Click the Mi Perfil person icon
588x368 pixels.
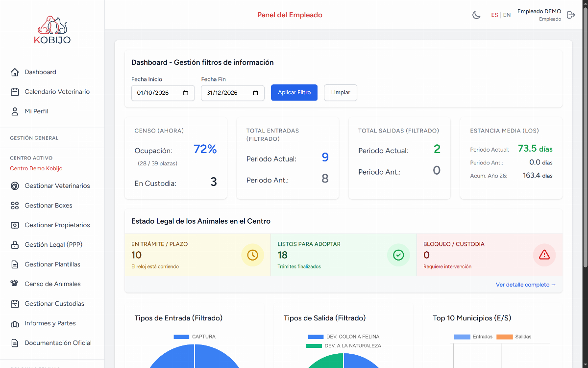pyautogui.click(x=15, y=111)
